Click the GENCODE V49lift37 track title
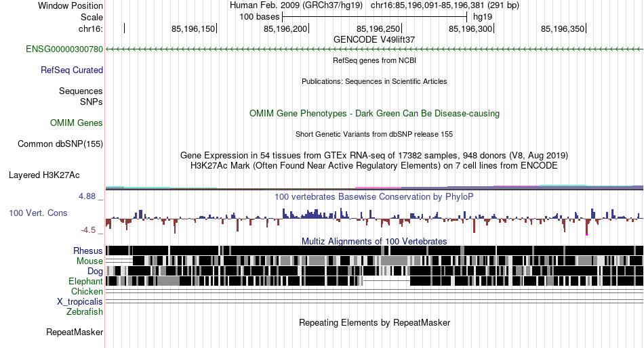 [x=374, y=40]
